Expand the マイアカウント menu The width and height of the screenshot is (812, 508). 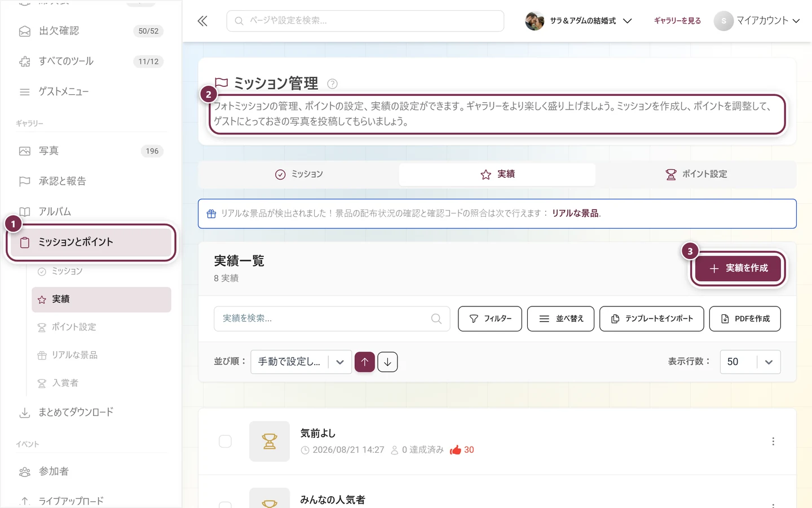757,21
